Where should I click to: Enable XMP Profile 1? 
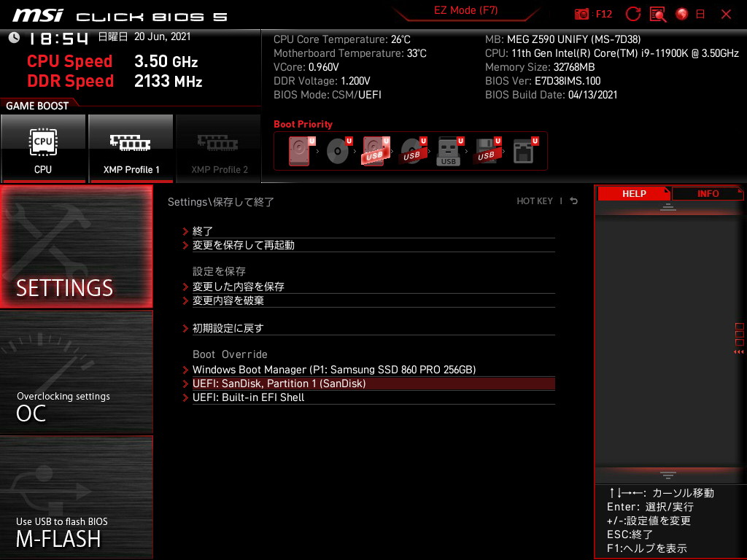(131, 148)
